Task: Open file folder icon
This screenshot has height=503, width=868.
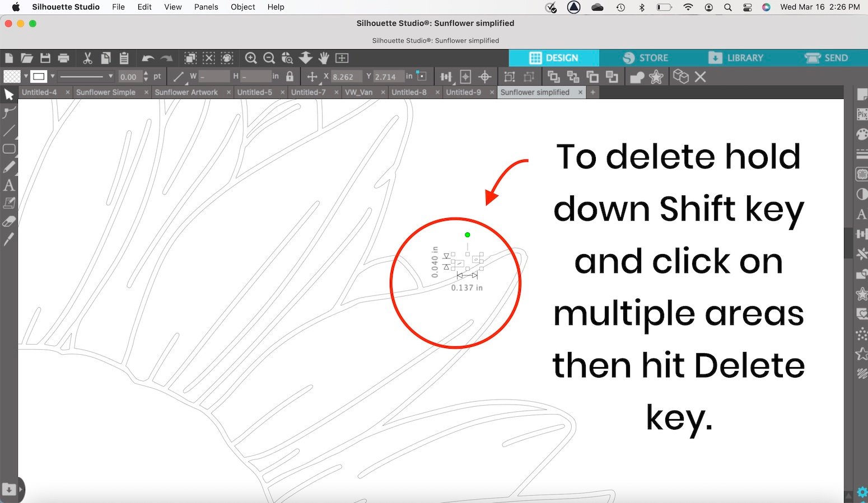Action: pyautogui.click(x=27, y=58)
